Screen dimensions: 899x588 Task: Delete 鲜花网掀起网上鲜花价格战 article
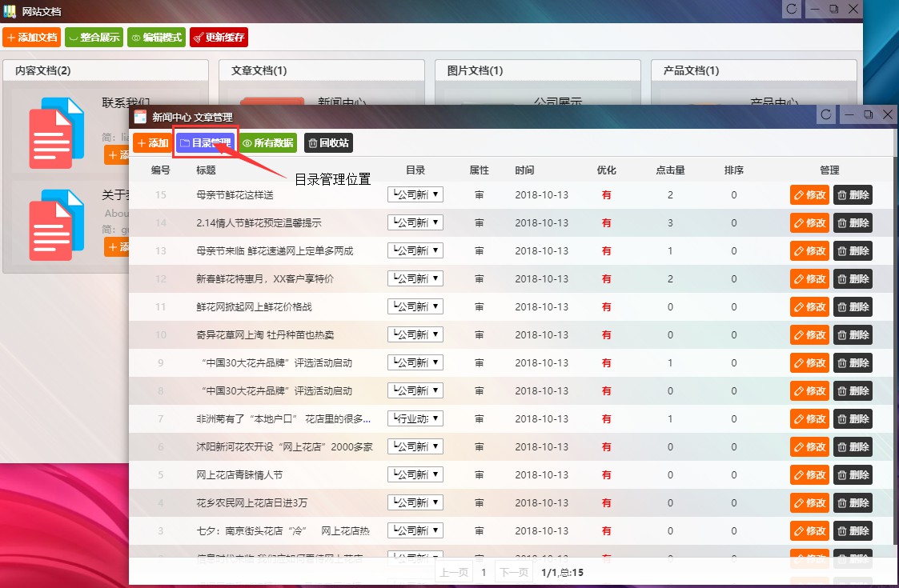[x=853, y=307]
